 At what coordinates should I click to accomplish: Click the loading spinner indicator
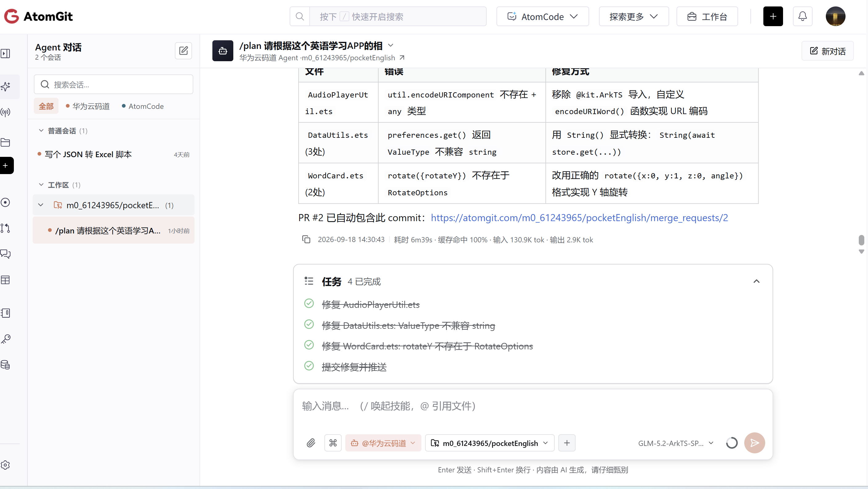click(732, 443)
